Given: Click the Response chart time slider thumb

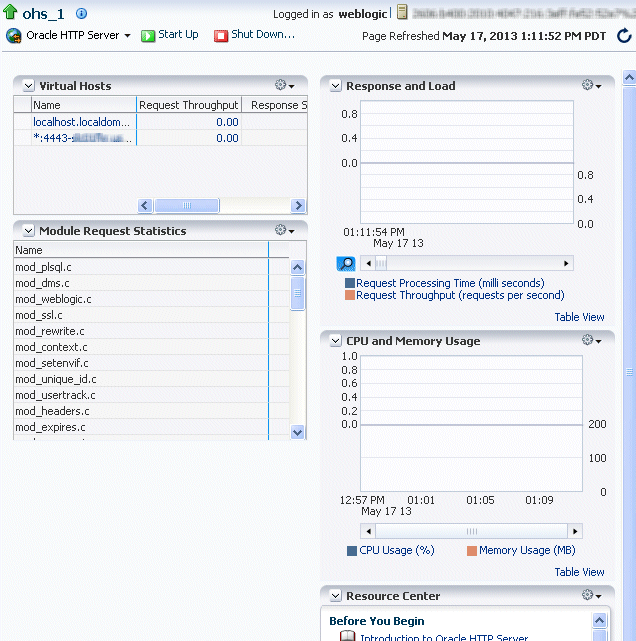Looking at the screenshot, I should (381, 263).
